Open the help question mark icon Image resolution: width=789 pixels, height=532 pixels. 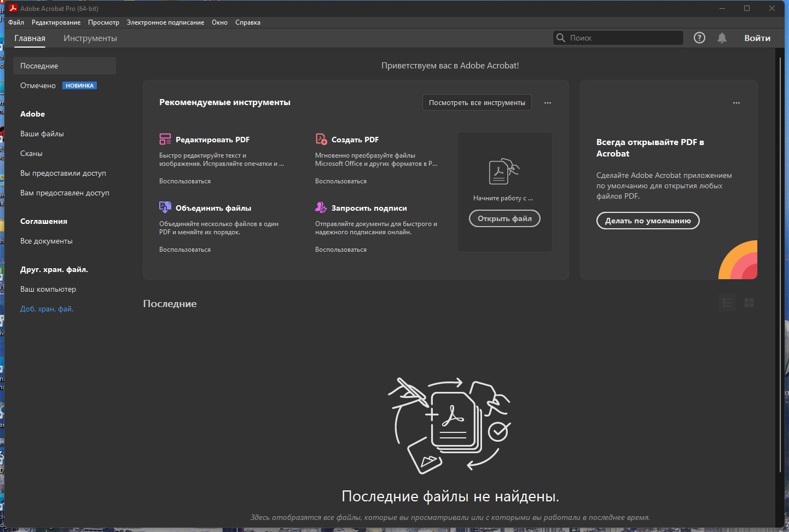coord(699,38)
